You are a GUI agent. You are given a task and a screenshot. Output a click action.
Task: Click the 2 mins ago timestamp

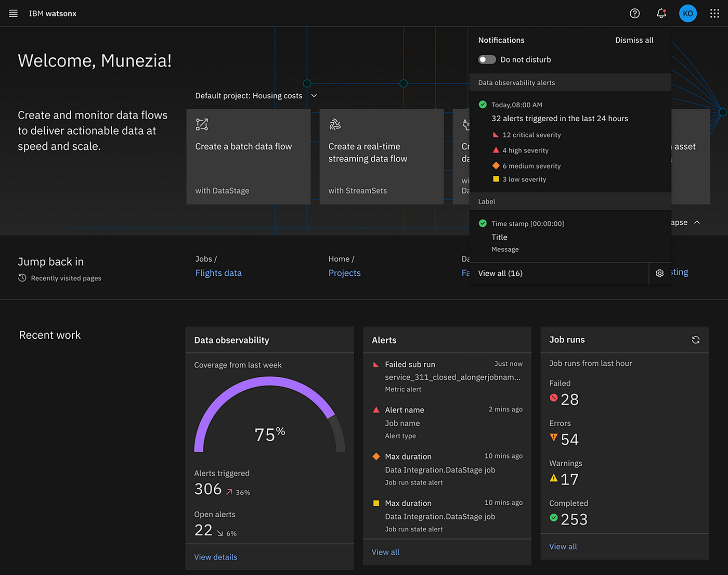pyautogui.click(x=505, y=410)
